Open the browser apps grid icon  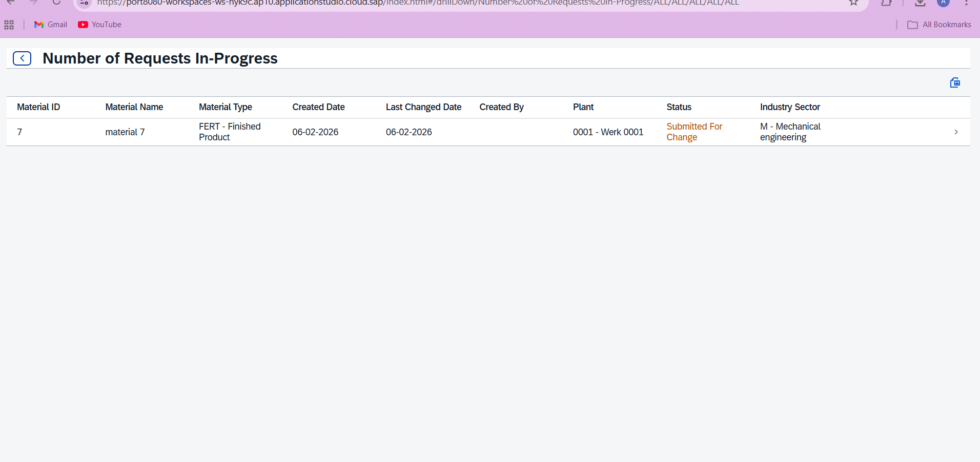coord(9,25)
